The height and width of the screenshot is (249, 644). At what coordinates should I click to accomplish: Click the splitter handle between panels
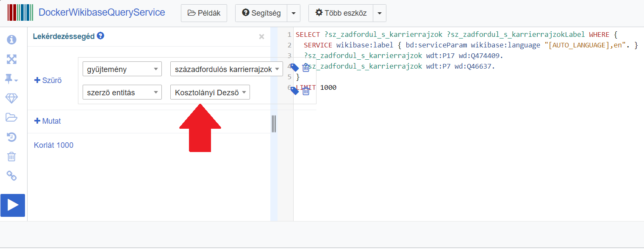[274, 124]
